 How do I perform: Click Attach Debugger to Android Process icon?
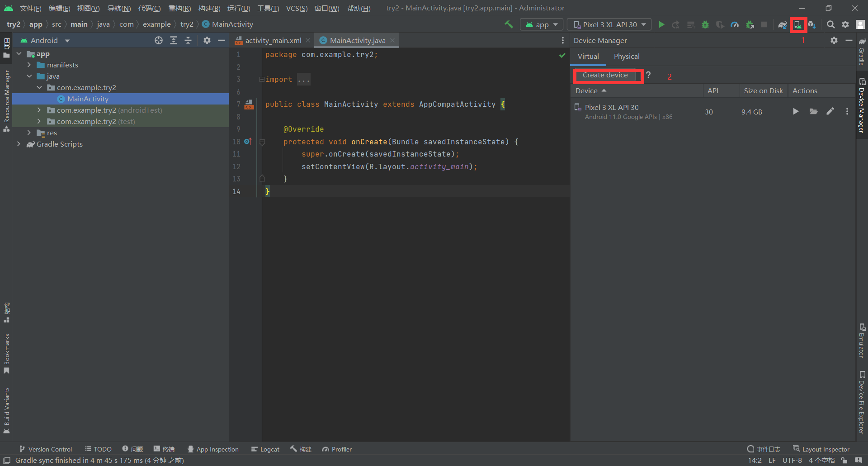coord(750,24)
